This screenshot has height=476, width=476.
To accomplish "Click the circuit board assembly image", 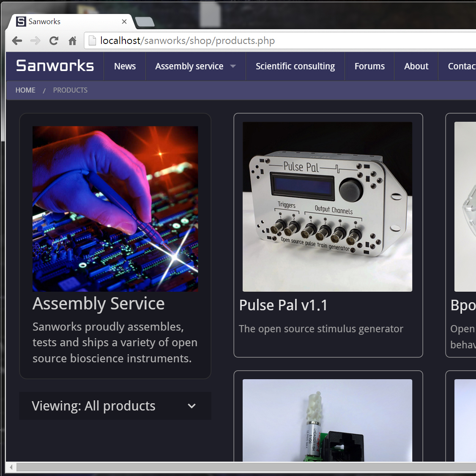I will click(115, 209).
